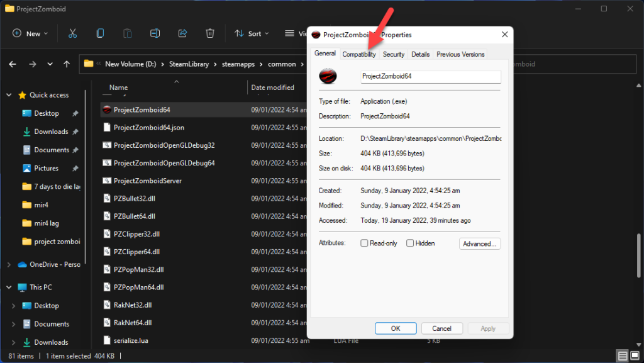Expand Documents under This PC
This screenshot has height=363, width=644.
point(14,324)
